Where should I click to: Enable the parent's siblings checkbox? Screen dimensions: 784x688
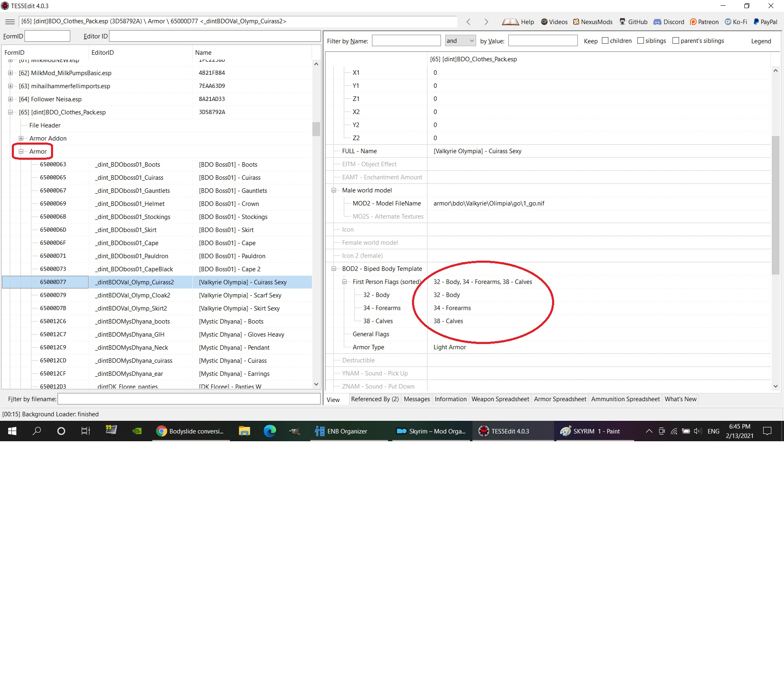(675, 40)
